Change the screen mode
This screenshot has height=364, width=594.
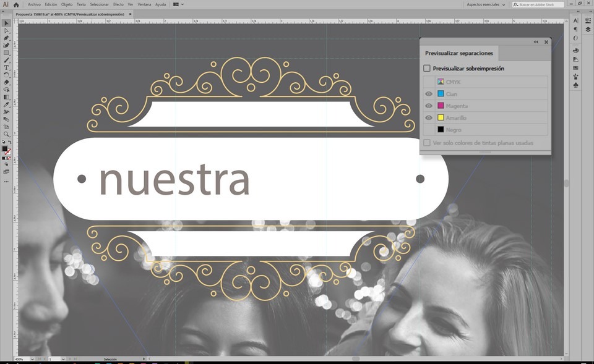(6, 172)
